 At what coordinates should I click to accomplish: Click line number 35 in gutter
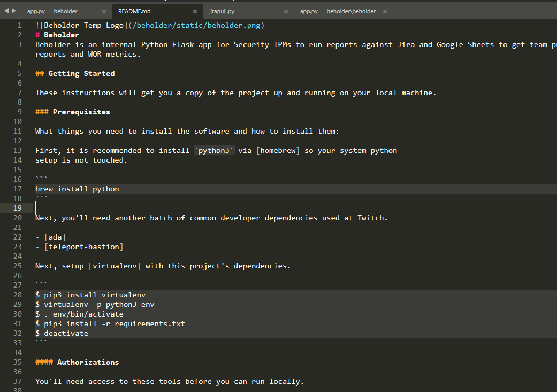(18, 362)
